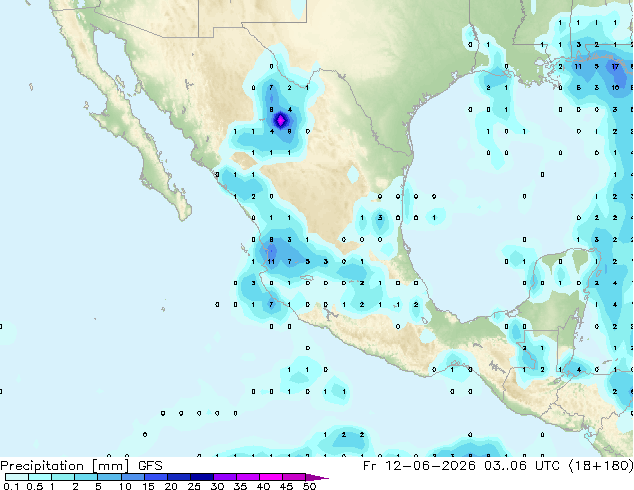
Task: Pick the legend swatch between 45 and 50
Action: (294, 477)
